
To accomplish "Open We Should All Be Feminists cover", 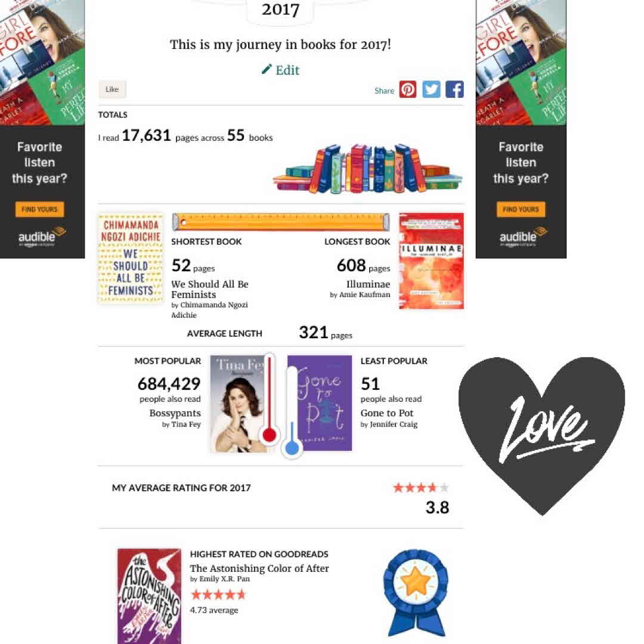I will 131,258.
